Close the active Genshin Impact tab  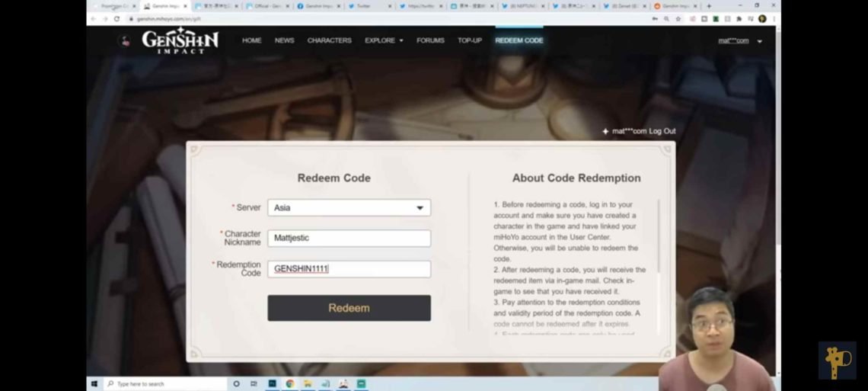(x=185, y=6)
